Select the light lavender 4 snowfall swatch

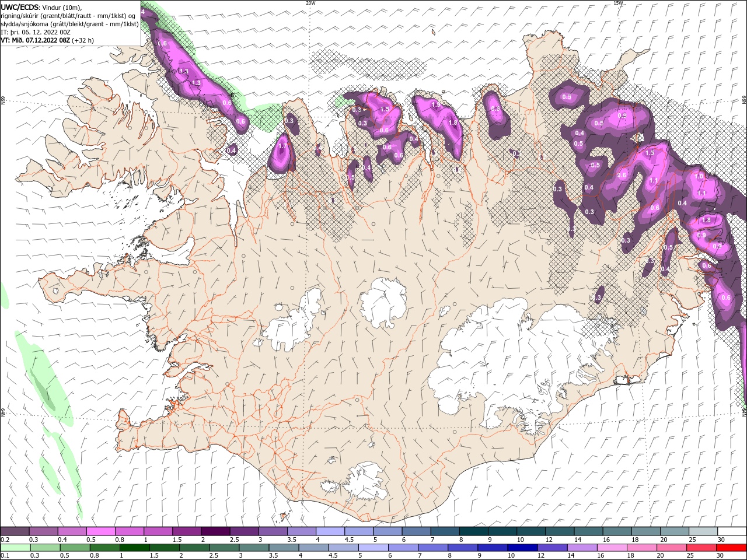[x=330, y=531]
